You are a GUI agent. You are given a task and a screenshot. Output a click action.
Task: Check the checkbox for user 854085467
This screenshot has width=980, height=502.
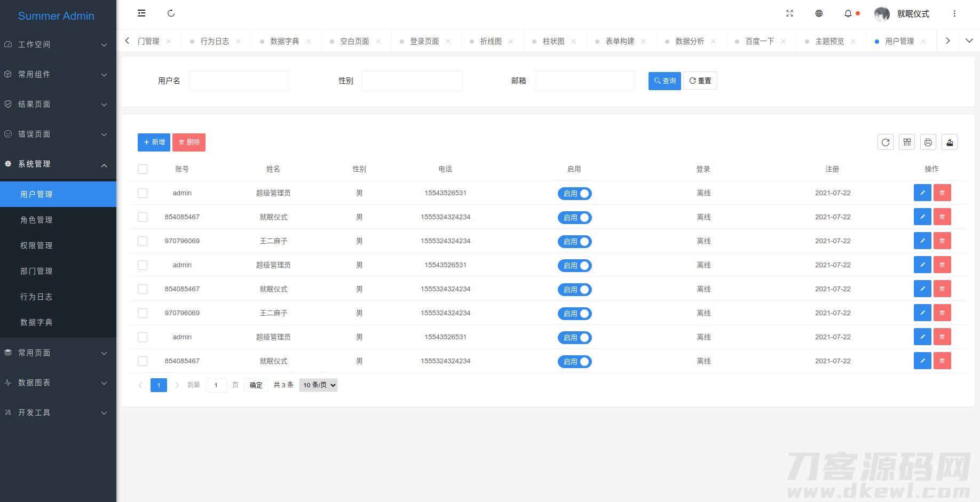[x=143, y=217]
